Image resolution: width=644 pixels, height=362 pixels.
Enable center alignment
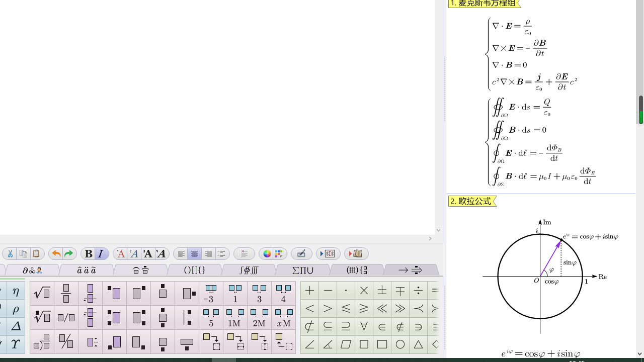194,254
